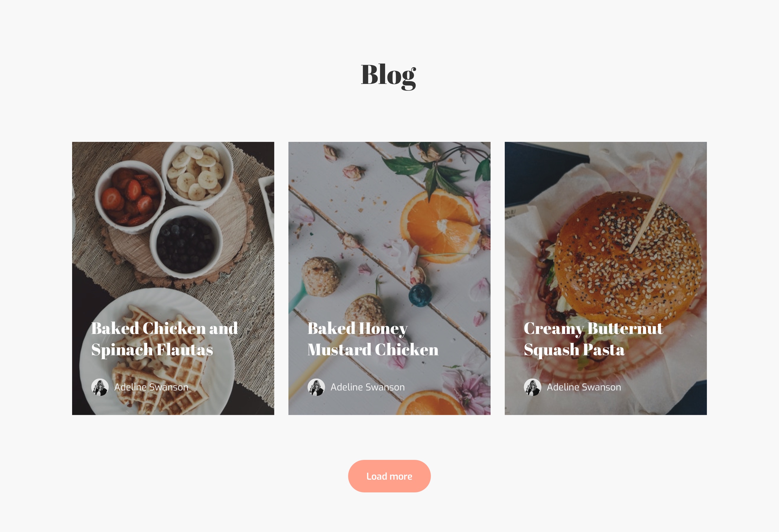Open the Baked Honey Mustard Chicken post title
This screenshot has height=532, width=779.
pyautogui.click(x=373, y=339)
